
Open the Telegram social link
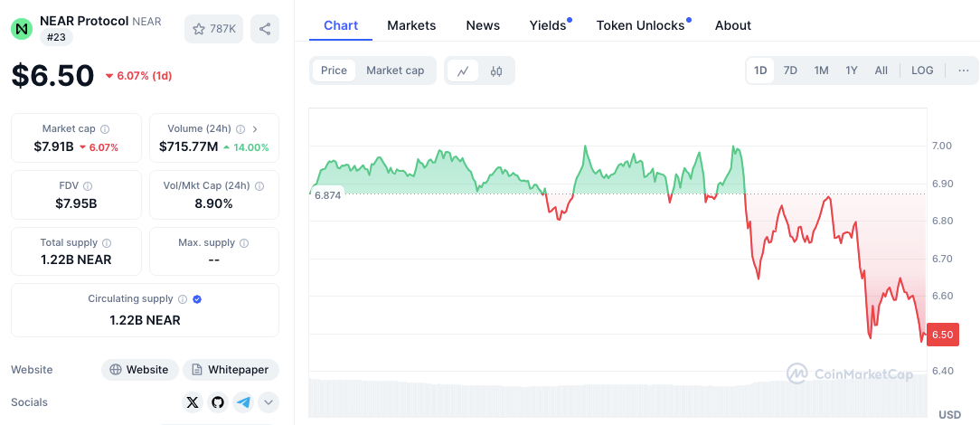pos(242,402)
